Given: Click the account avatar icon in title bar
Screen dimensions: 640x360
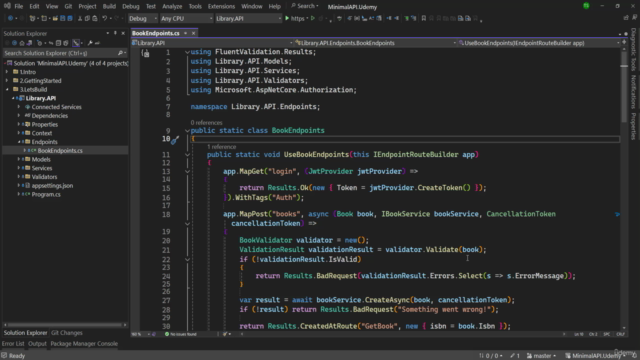Looking at the screenshot, I should click(586, 6).
